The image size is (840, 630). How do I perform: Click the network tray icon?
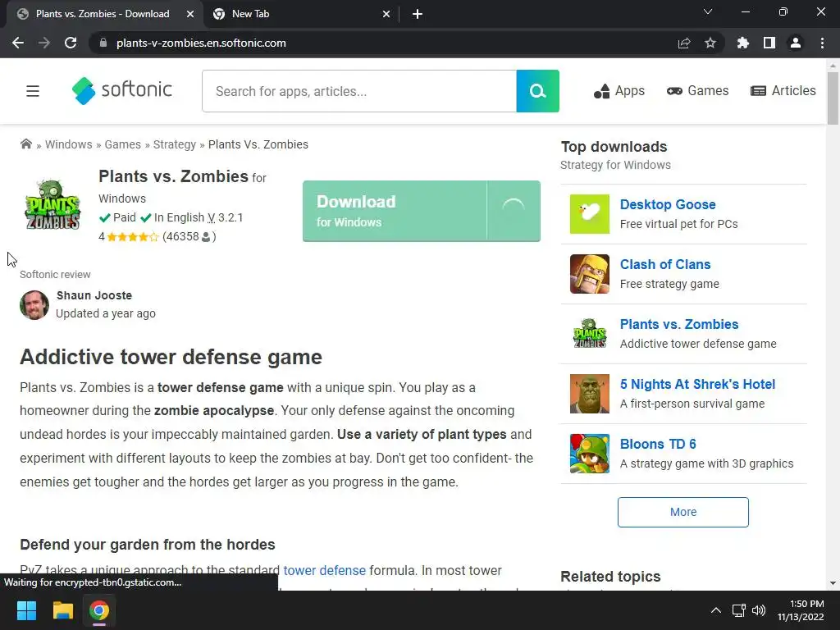739,610
